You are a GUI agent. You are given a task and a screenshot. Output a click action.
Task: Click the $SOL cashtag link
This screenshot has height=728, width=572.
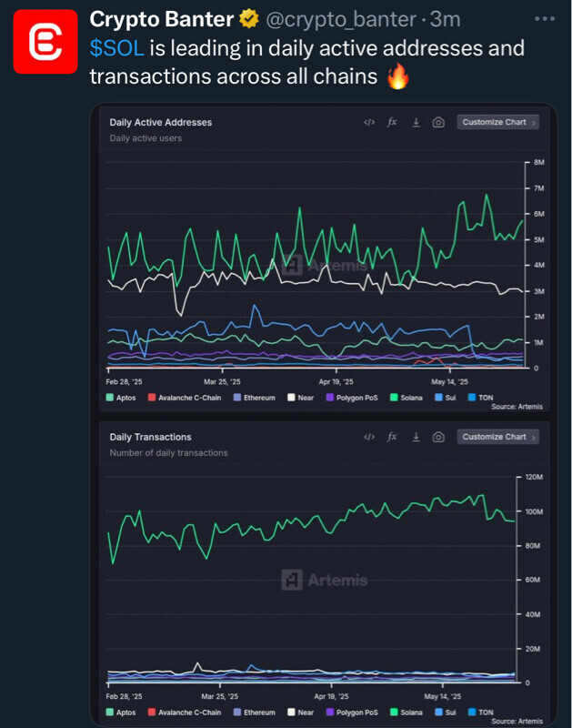[116, 47]
